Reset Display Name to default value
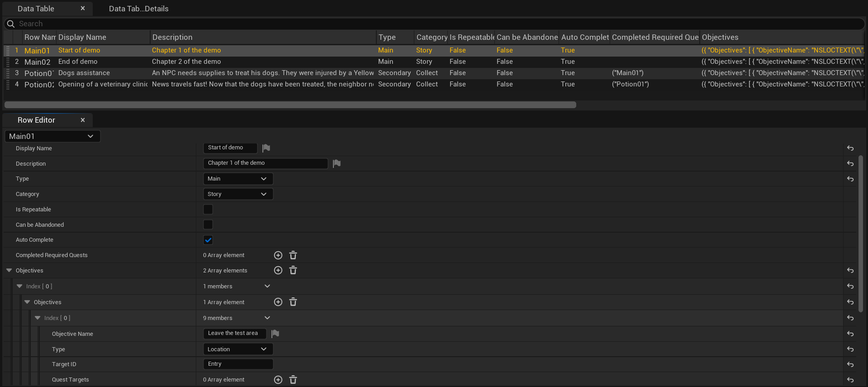 850,148
